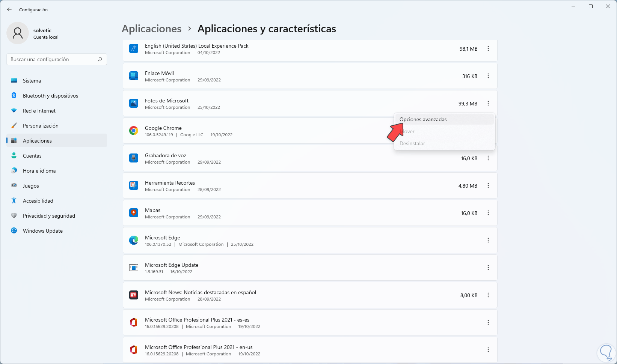The width and height of the screenshot is (617, 364).
Task: Open more options for Microsoft Edge
Action: click(x=488, y=240)
